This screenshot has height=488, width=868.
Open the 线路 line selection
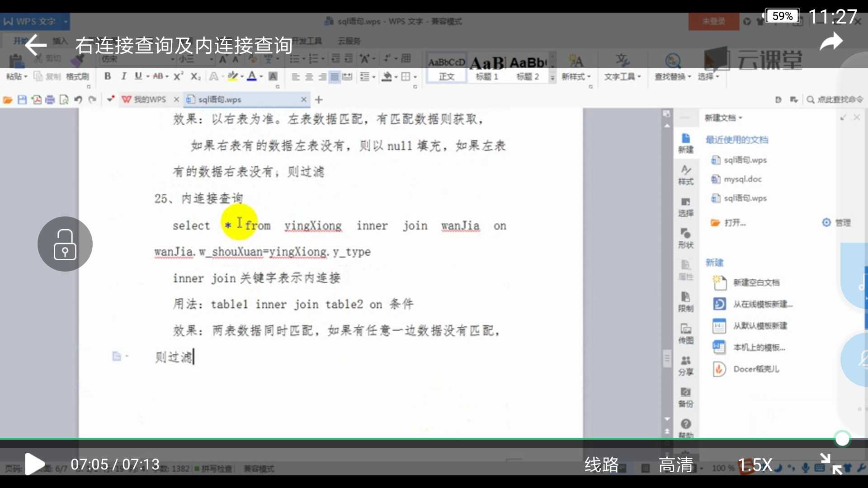pos(601,465)
